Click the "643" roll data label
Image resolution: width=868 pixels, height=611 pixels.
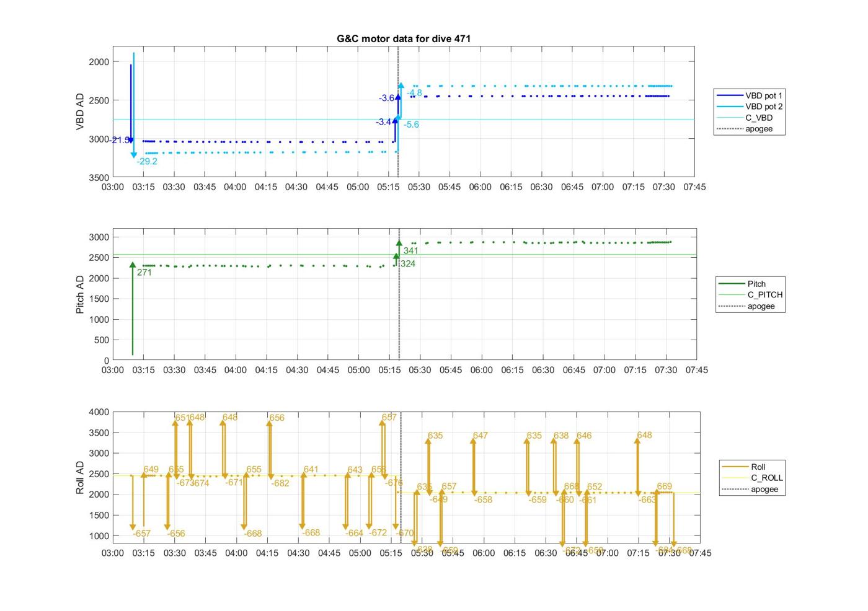[x=355, y=470]
